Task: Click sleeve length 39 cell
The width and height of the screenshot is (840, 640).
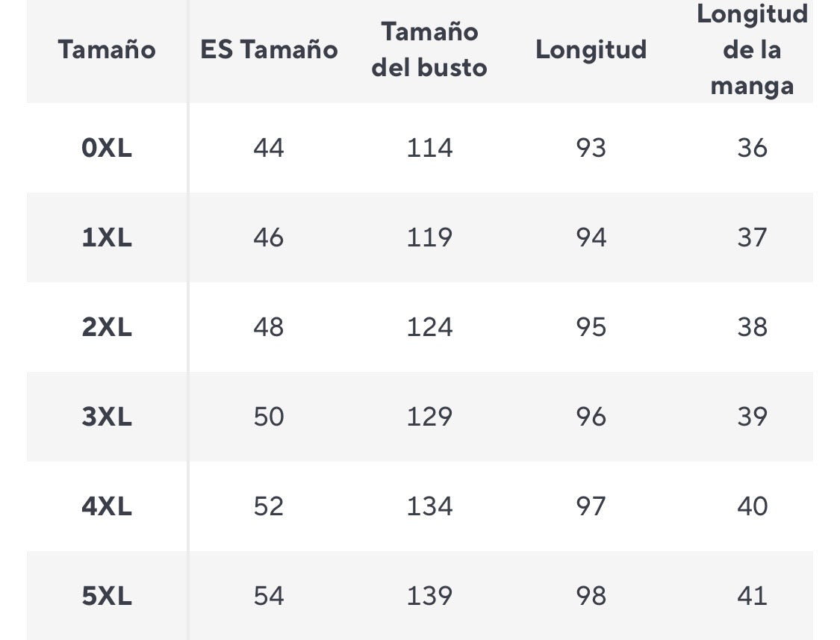Action: 752,417
